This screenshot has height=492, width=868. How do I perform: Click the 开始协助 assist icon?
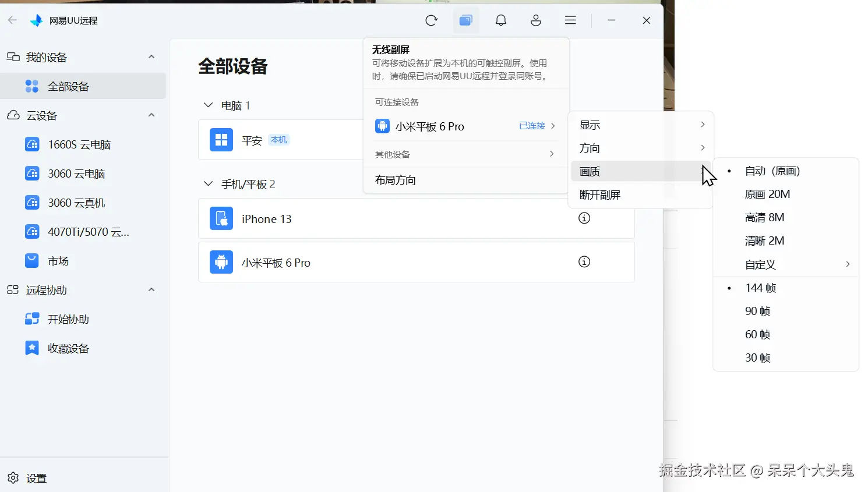click(32, 319)
